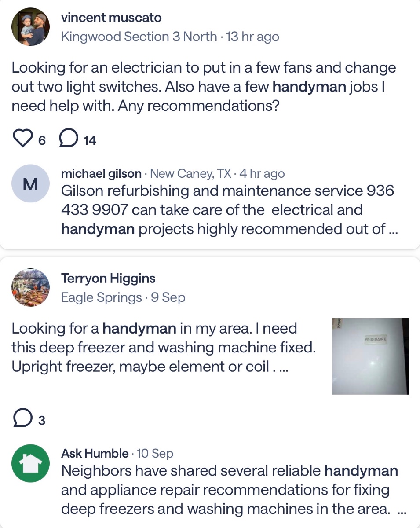Tap Eagle Springs neighborhood label
Viewport: 420px width, 528px height.
point(102,297)
